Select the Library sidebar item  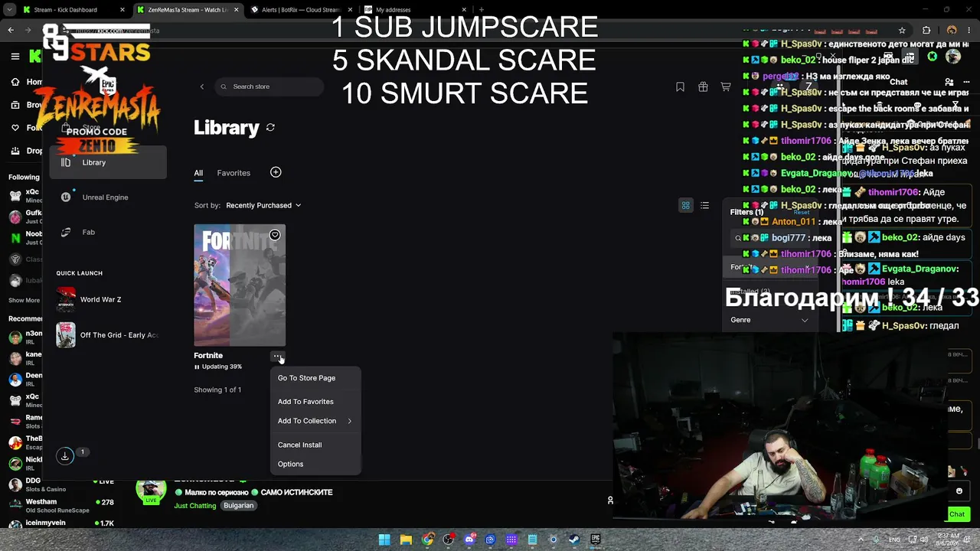[x=108, y=162]
